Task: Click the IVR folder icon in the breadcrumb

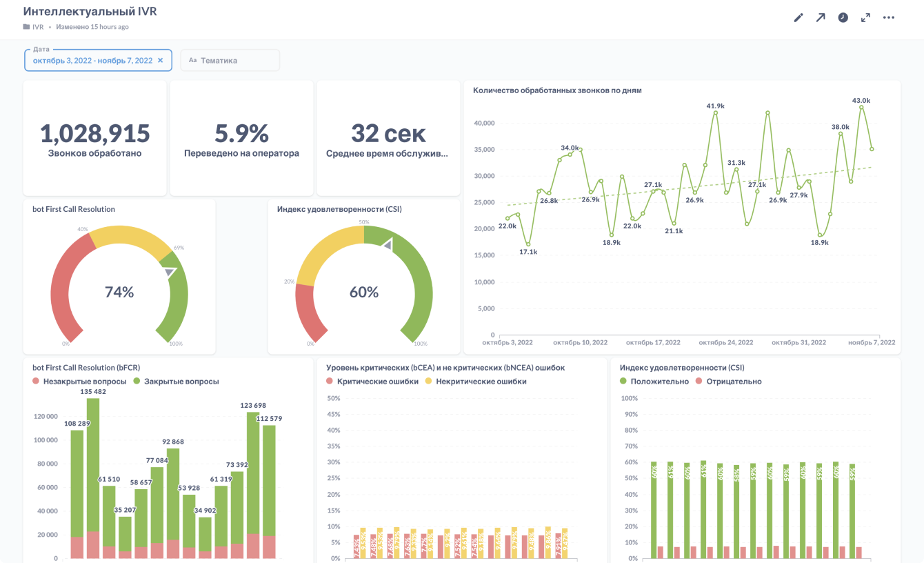Action: (27, 28)
